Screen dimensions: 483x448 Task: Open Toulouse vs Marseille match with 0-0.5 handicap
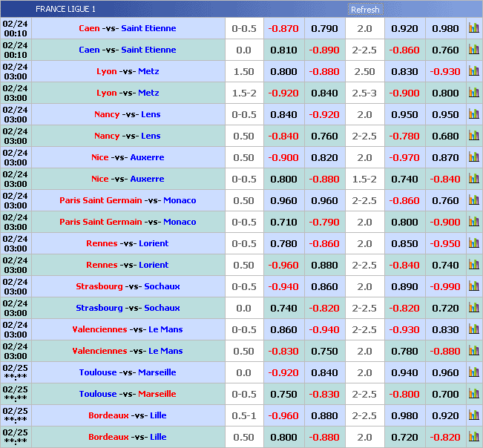click(x=128, y=394)
